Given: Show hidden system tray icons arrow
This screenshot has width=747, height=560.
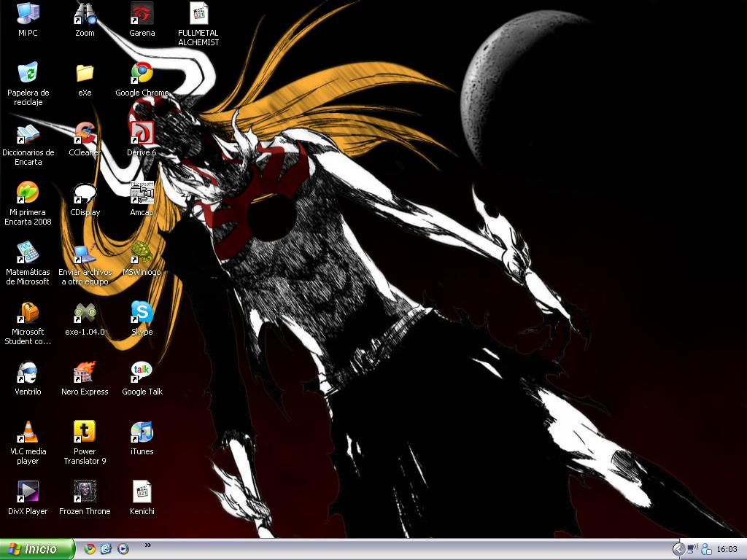Looking at the screenshot, I should tap(678, 550).
